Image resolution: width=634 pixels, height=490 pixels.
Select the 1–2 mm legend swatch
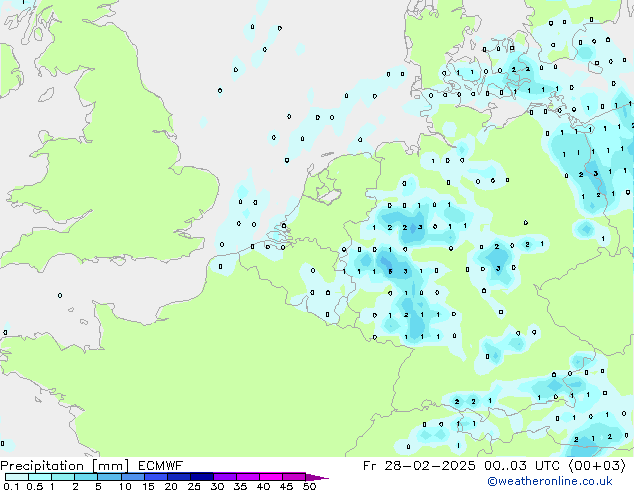[x=63, y=477]
